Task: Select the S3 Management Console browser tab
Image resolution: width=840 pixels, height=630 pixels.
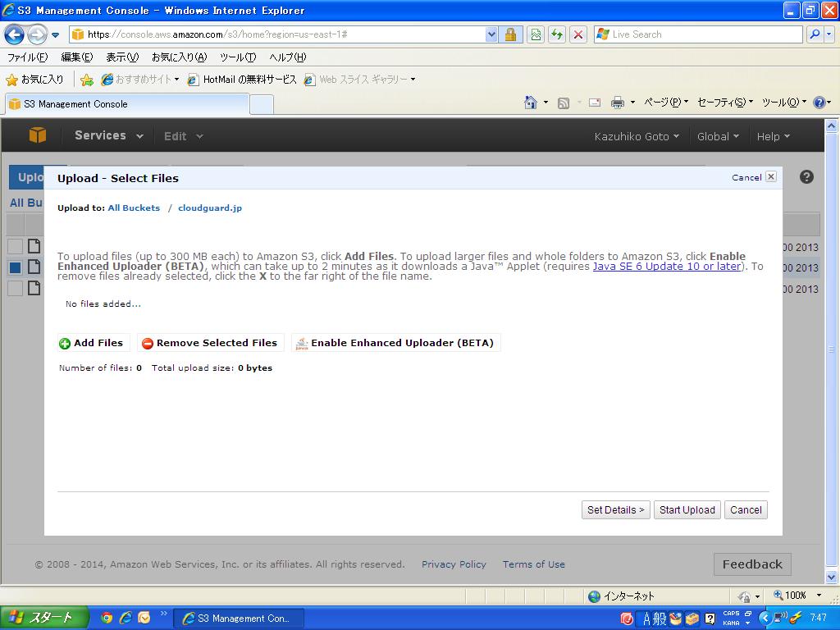Action: tap(127, 104)
